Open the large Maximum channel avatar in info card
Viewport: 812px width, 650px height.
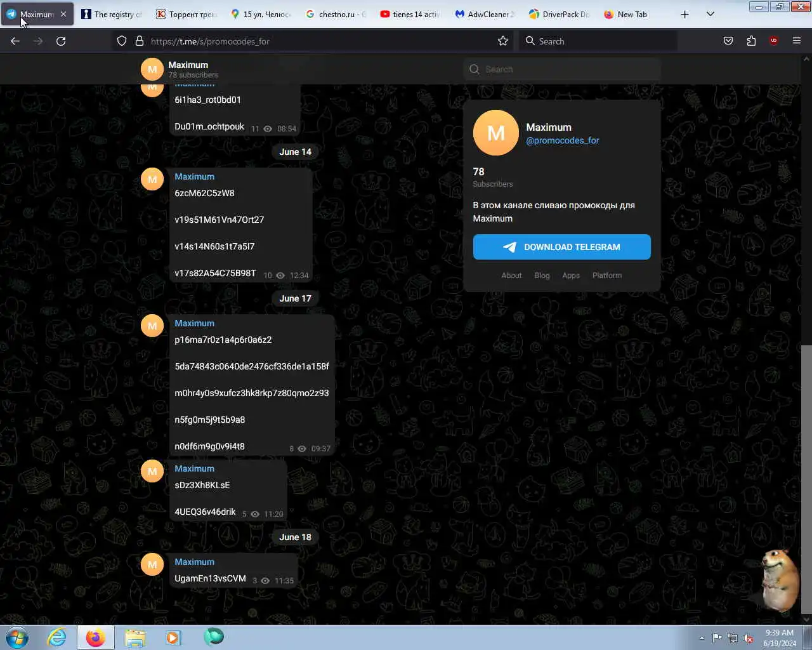(496, 133)
